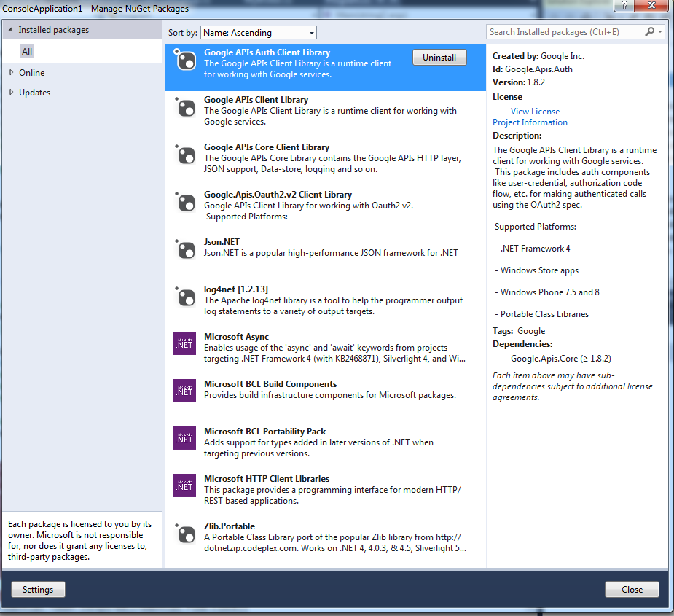Select the Microsoft Async package title
674x616 pixels.
pos(236,336)
